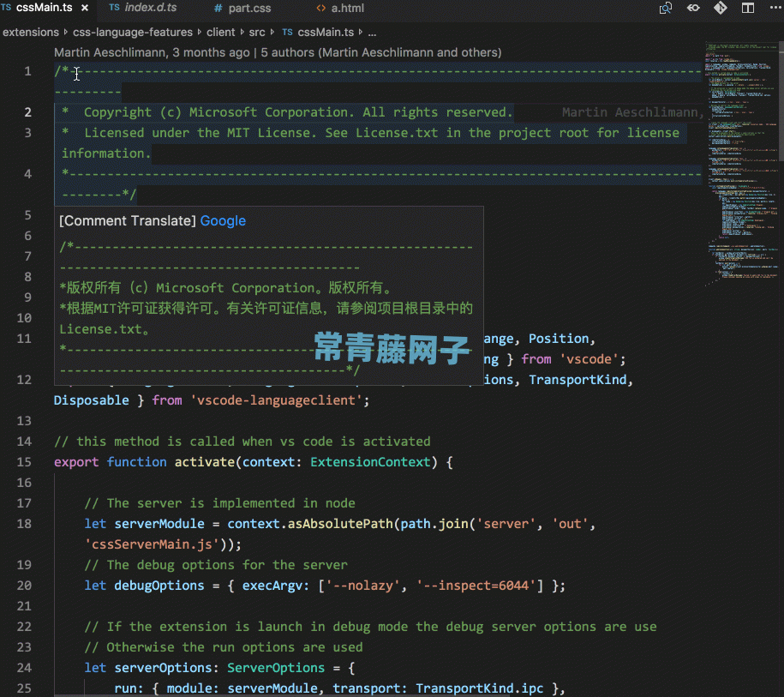
Task: Click the HTML brackets icon on a.html tab
Action: (321, 9)
